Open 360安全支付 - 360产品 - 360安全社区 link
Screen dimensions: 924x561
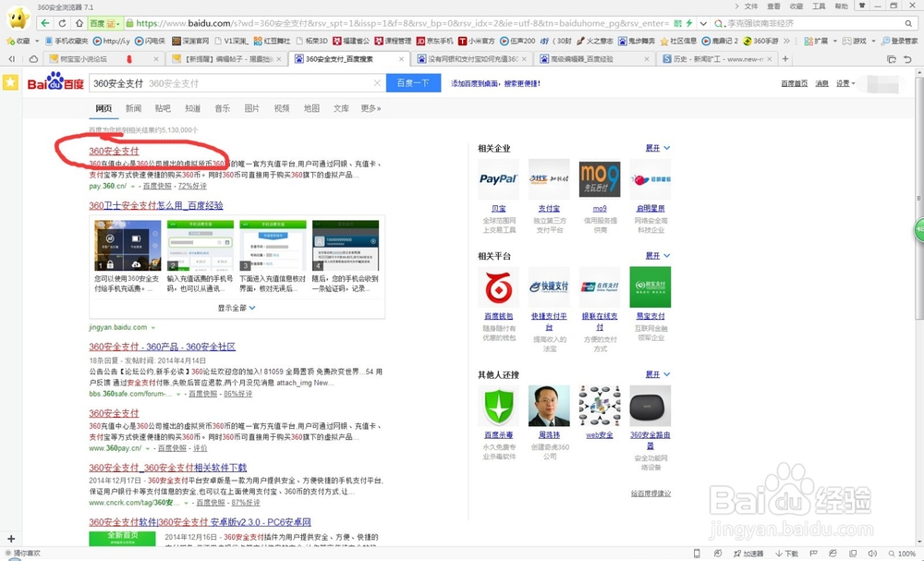tap(162, 347)
